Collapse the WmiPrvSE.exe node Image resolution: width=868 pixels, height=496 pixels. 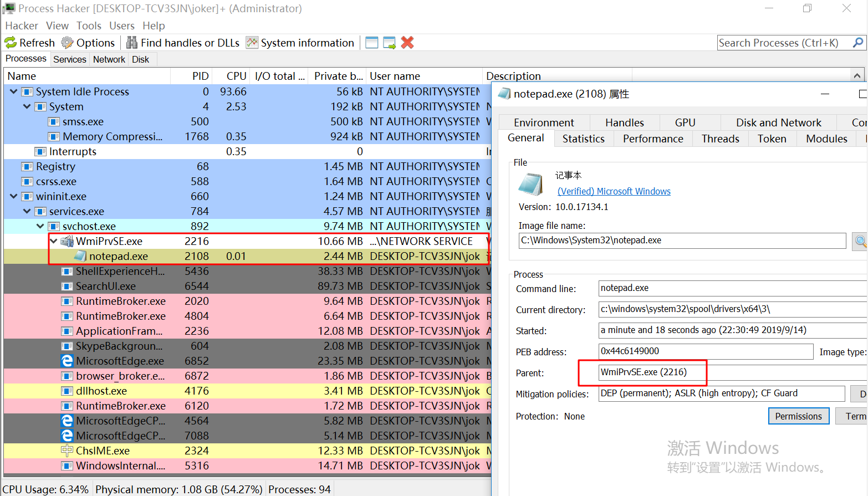pyautogui.click(x=53, y=241)
